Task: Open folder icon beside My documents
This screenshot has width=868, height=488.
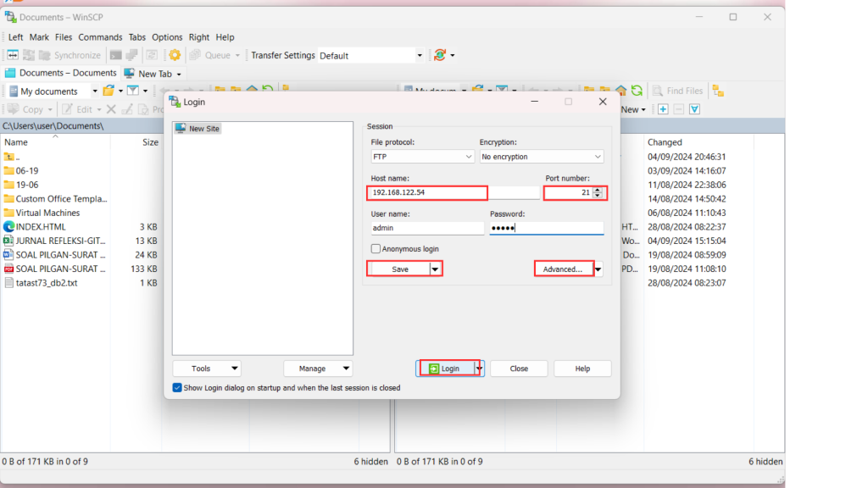Action: pyautogui.click(x=108, y=91)
